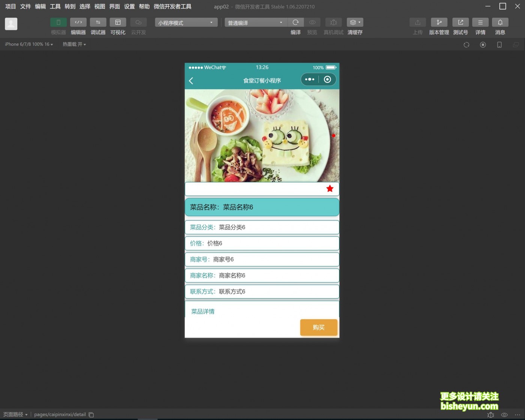
Task: Click the mini program close circle icon
Action: (327, 79)
